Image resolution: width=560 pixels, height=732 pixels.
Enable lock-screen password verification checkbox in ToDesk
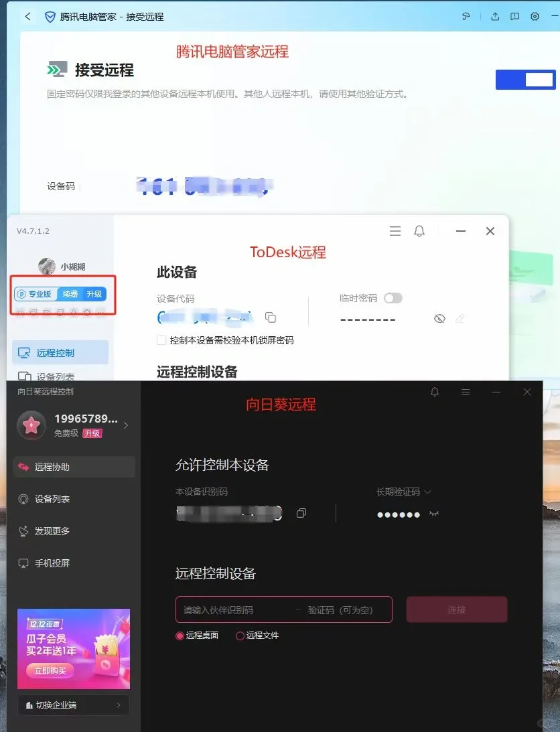tap(161, 340)
